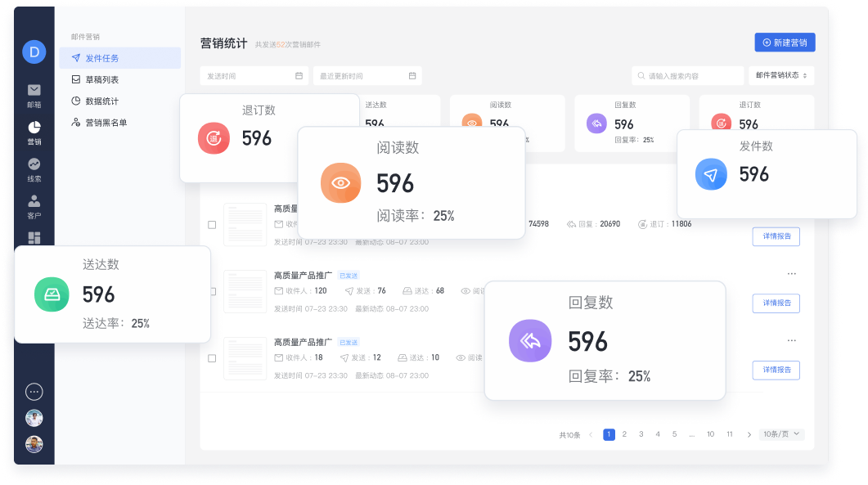
Task: Open the more options ellipsis circle in sidebar
Action: tap(34, 392)
